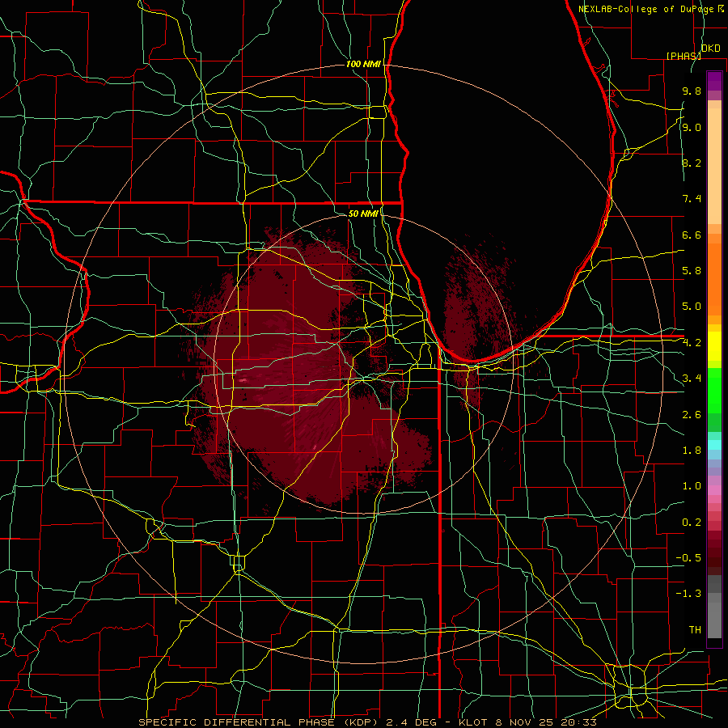Screen dimensions: 728x728
Task: Click the 5.0 value on the legend
Action: [x=692, y=307]
